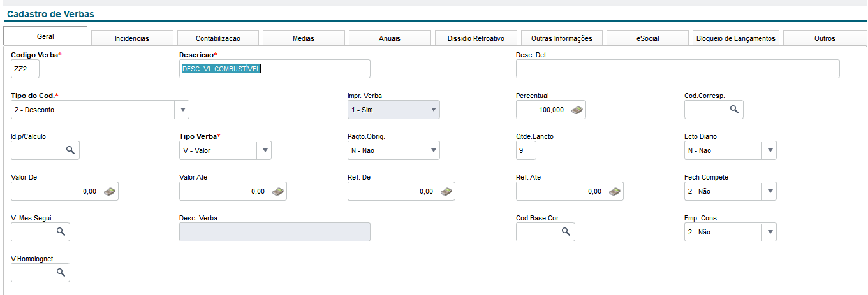Open calculator icon in Ref. Ate field
The image size is (868, 295).
[615, 191]
